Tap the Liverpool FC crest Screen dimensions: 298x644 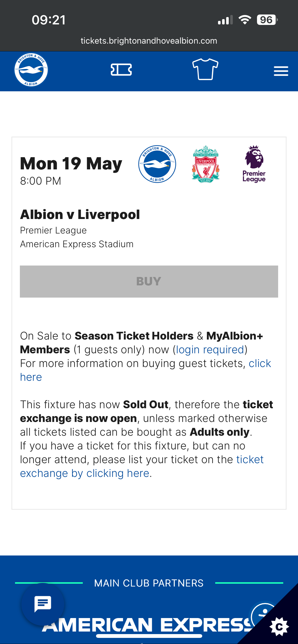click(x=206, y=164)
